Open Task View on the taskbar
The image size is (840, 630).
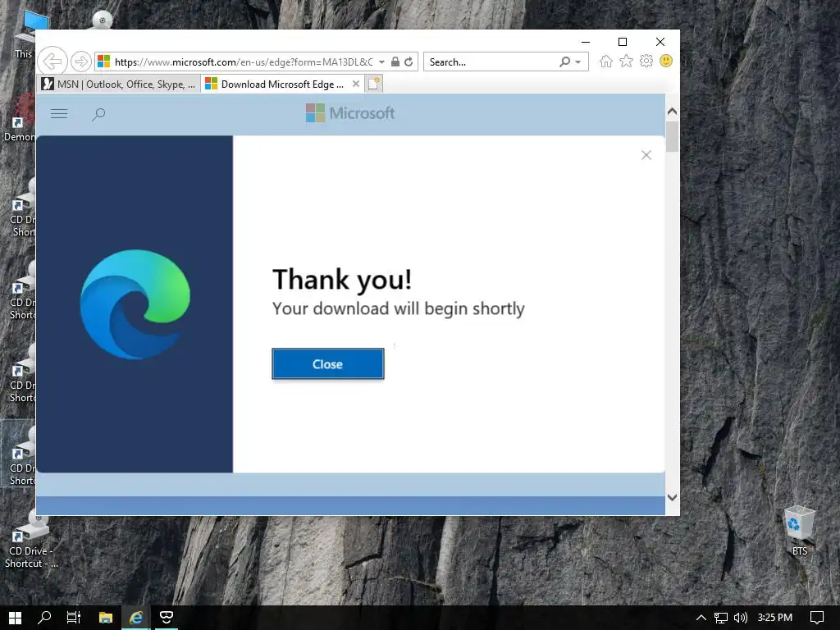(x=74, y=618)
